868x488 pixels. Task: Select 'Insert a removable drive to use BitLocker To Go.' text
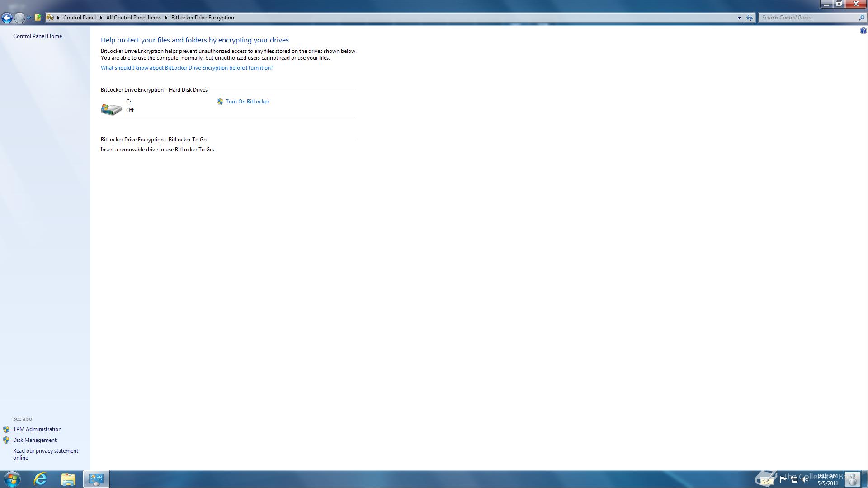pyautogui.click(x=157, y=150)
